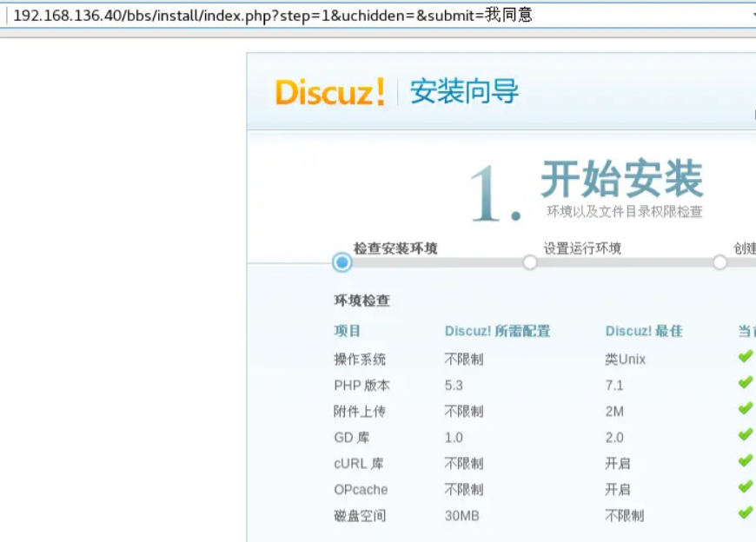This screenshot has height=542, width=756.
Task: Click the Discuz! 所需配置 column header
Action: (498, 331)
